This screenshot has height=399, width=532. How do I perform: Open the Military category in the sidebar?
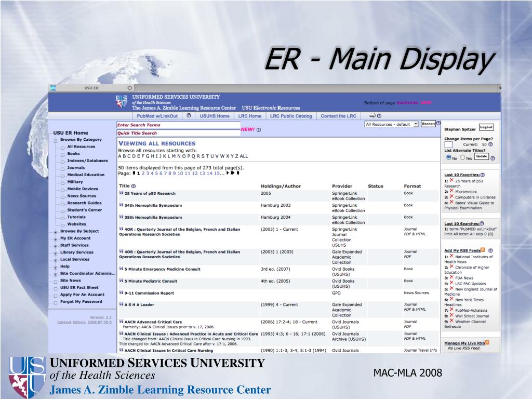[75, 182]
